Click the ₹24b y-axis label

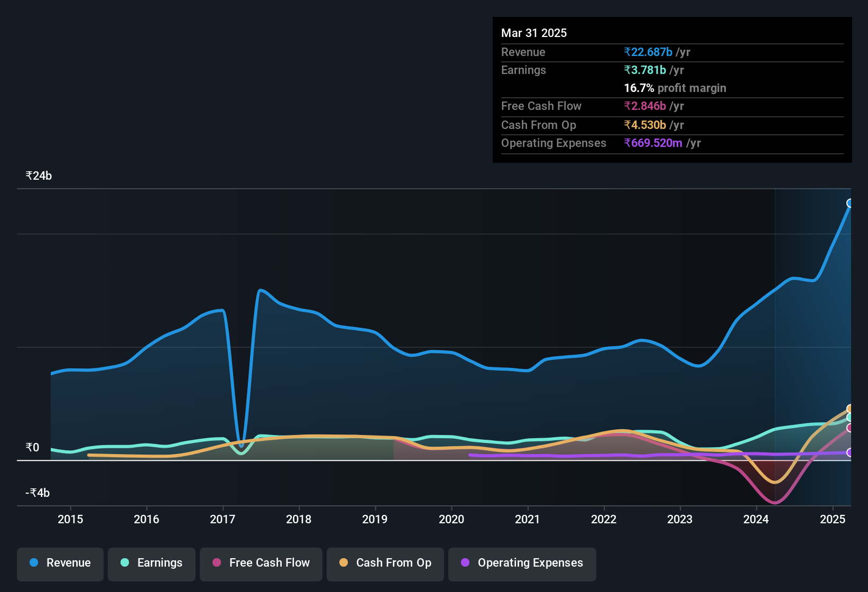click(39, 176)
